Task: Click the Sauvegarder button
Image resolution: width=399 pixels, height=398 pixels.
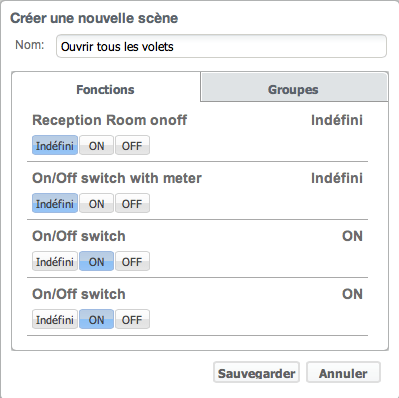Action: click(256, 373)
